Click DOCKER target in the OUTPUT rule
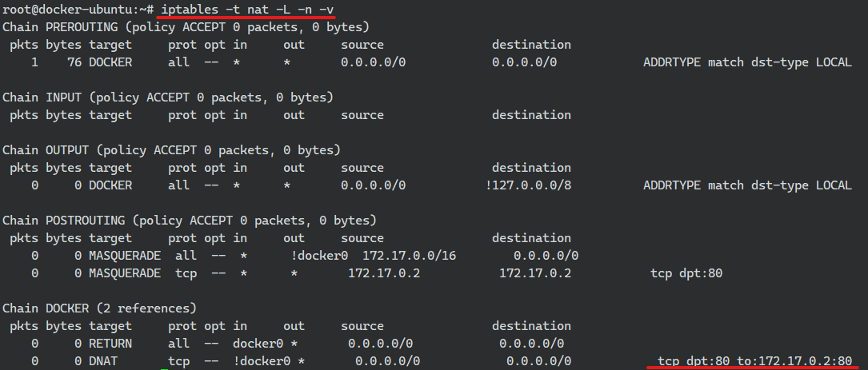868x370 pixels. tap(110, 185)
